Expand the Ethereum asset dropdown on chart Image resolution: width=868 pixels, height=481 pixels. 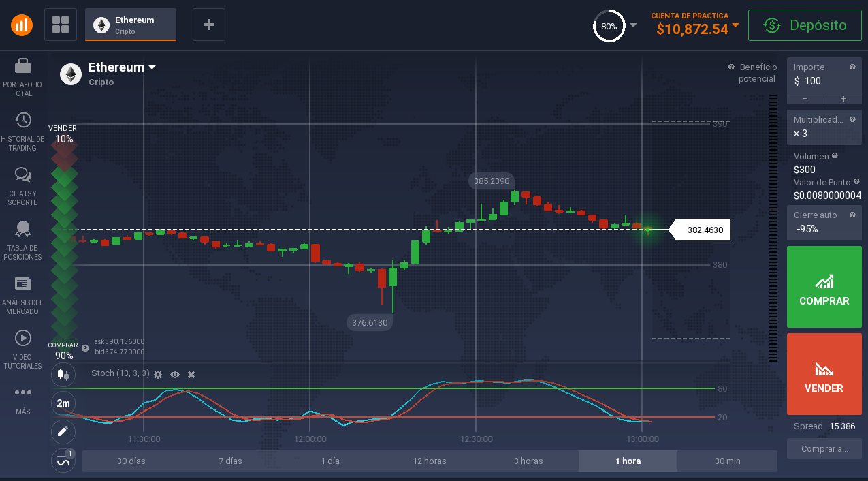point(152,67)
